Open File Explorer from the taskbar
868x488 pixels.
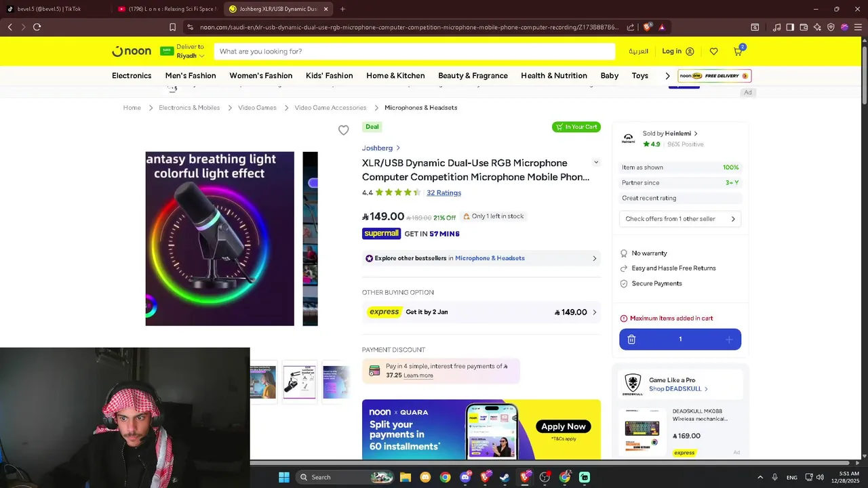click(x=405, y=477)
